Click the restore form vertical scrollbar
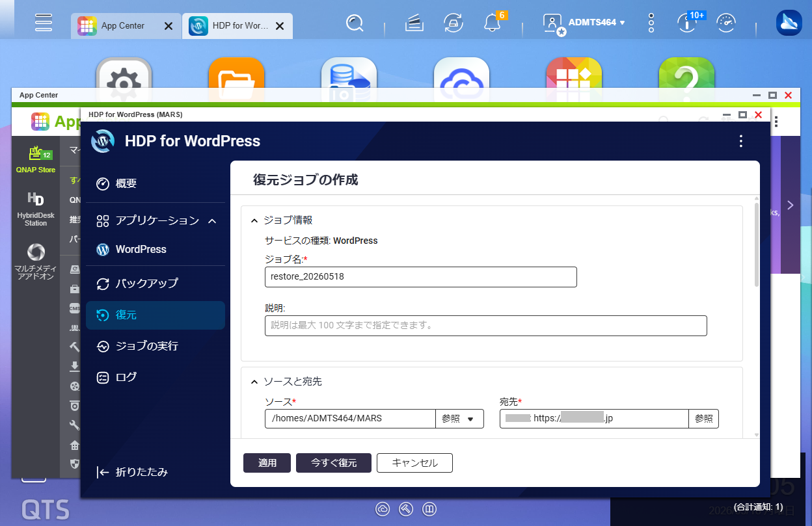This screenshot has width=812, height=526. 756,245
